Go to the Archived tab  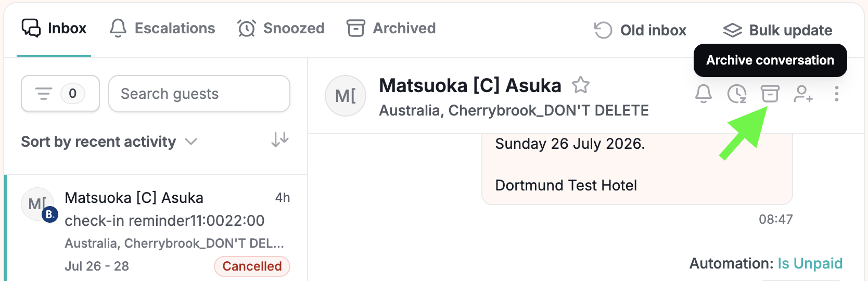(391, 28)
